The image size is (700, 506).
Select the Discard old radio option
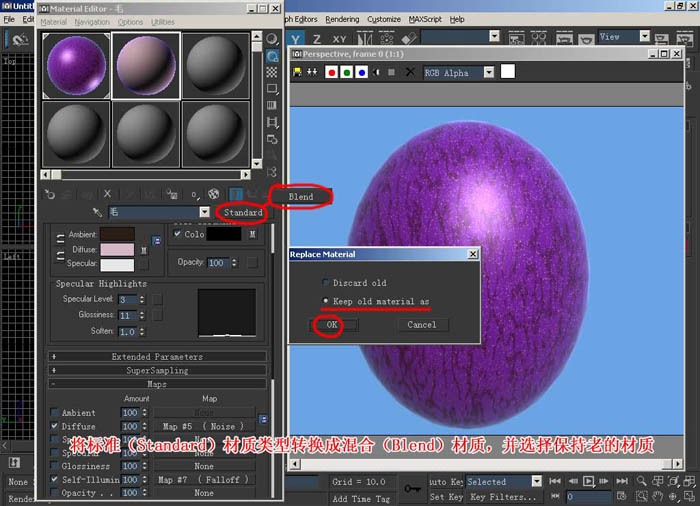325,282
